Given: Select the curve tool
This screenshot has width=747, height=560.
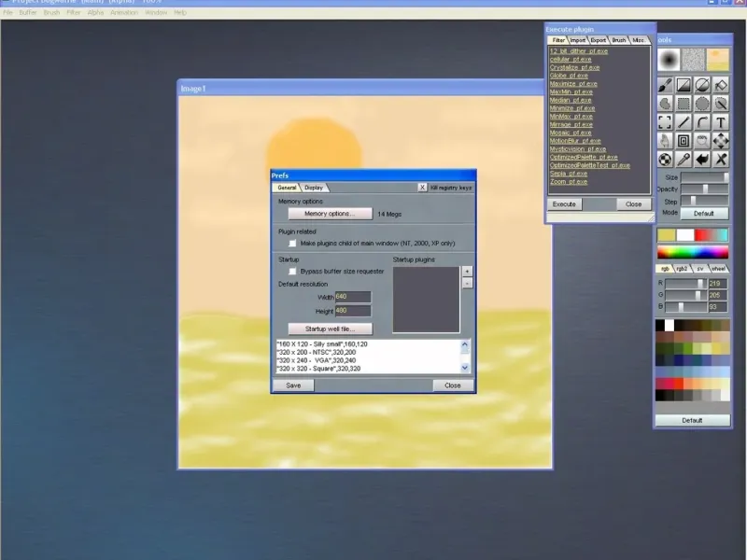Looking at the screenshot, I should (702, 122).
